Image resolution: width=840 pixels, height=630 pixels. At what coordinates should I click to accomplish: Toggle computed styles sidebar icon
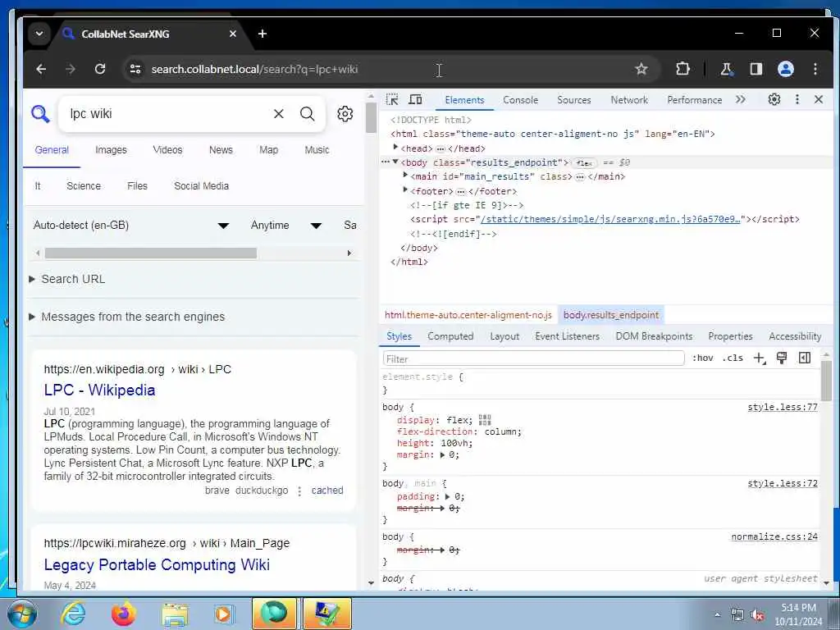pyautogui.click(x=805, y=358)
